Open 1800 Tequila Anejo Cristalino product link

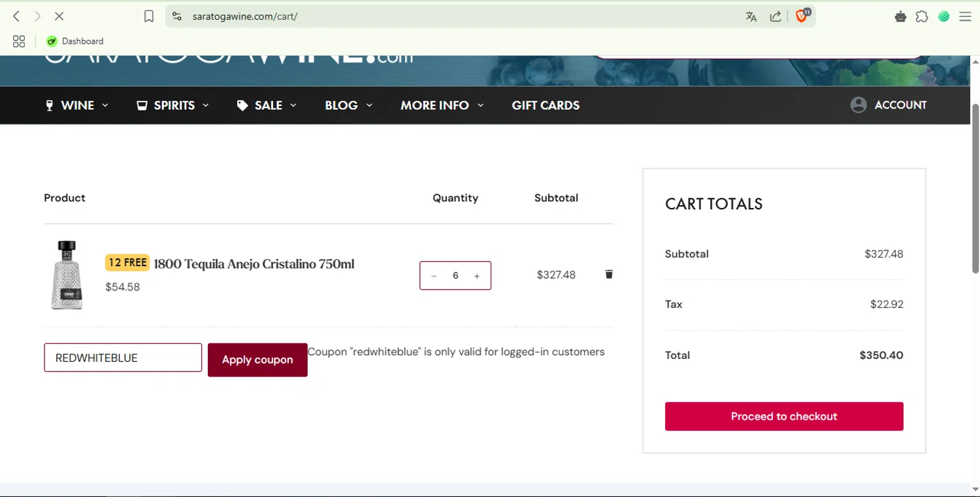(x=254, y=264)
